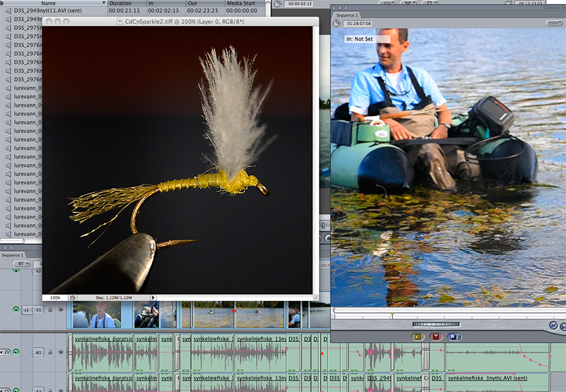566x392 pixels.
Task: Click the sort arrow in Name column header
Action: [x=104, y=3]
